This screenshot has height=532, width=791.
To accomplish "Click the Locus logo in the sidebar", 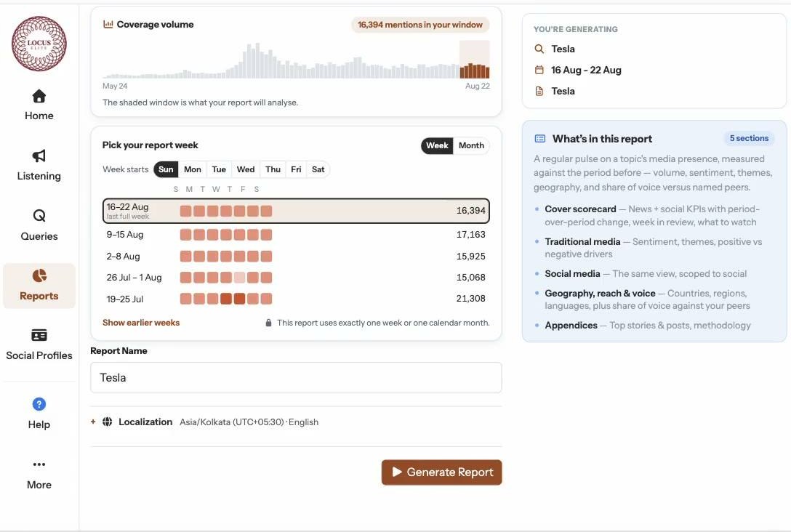I will tap(39, 44).
